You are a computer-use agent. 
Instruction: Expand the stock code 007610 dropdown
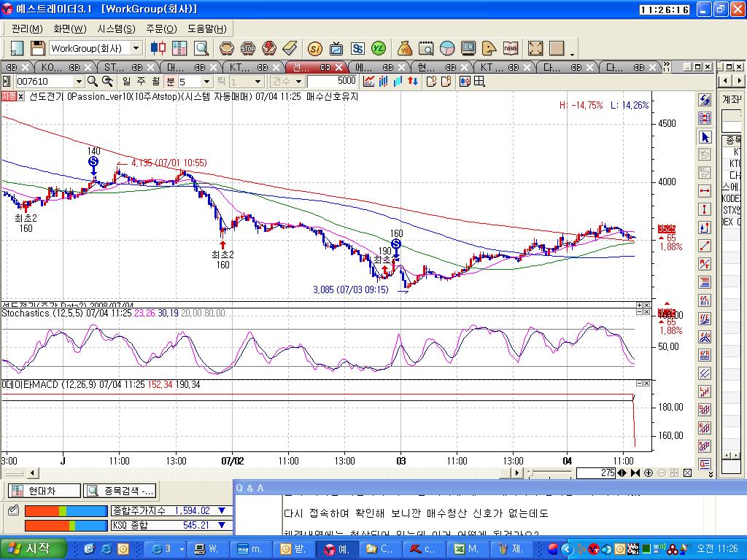(79, 82)
